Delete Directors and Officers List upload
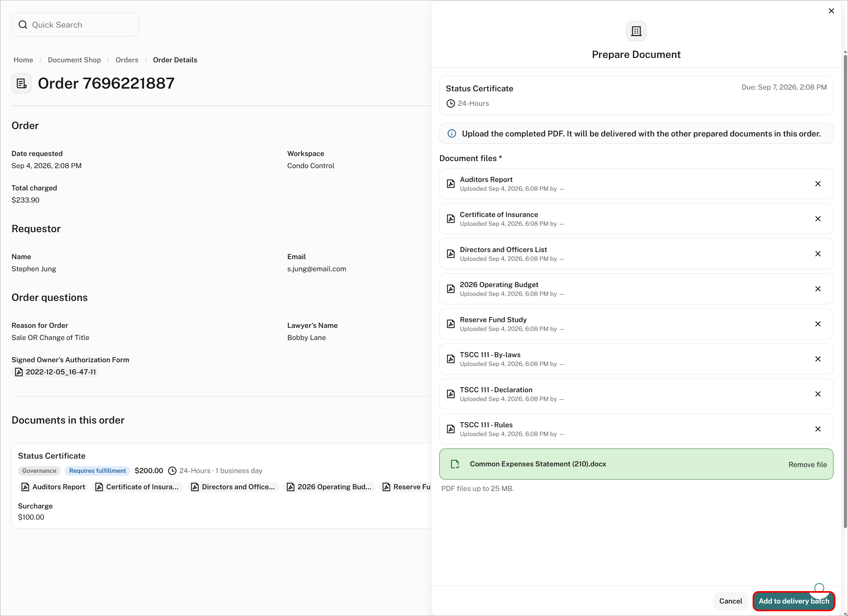Viewport: 848px width, 616px height. point(818,254)
